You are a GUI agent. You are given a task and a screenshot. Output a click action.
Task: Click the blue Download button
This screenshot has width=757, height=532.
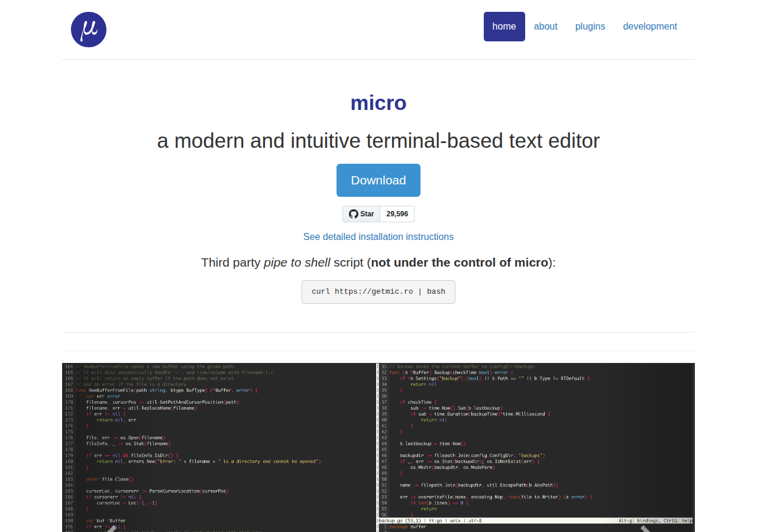pyautogui.click(x=378, y=180)
